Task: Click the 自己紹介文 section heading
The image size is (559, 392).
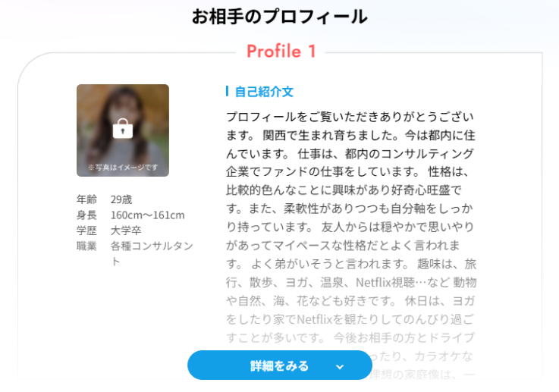Action: click(264, 92)
